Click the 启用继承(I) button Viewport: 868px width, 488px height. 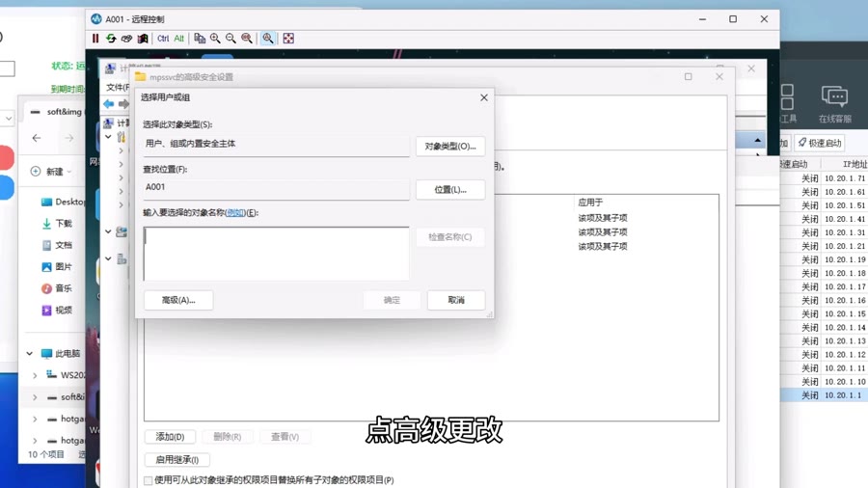click(x=177, y=459)
